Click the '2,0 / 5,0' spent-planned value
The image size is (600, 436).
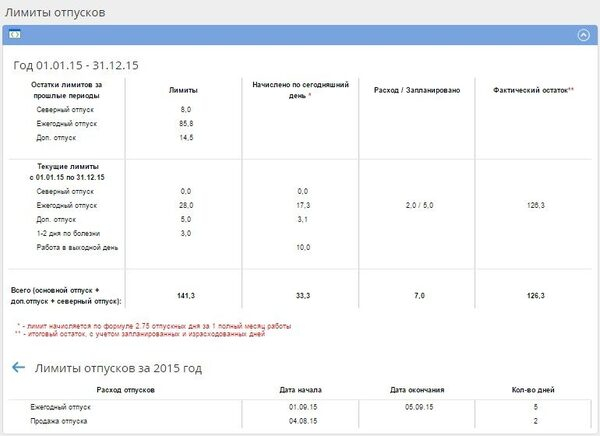click(419, 205)
